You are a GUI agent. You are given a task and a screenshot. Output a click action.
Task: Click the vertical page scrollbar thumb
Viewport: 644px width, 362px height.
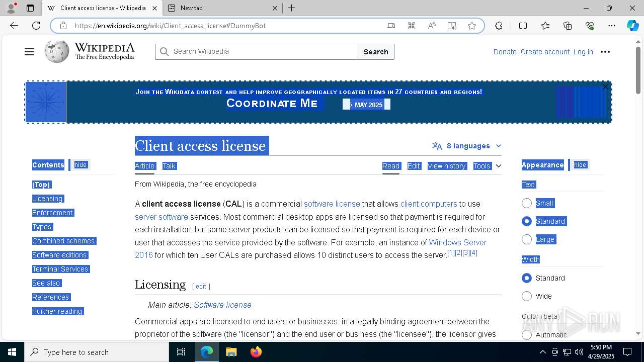pyautogui.click(x=638, y=70)
